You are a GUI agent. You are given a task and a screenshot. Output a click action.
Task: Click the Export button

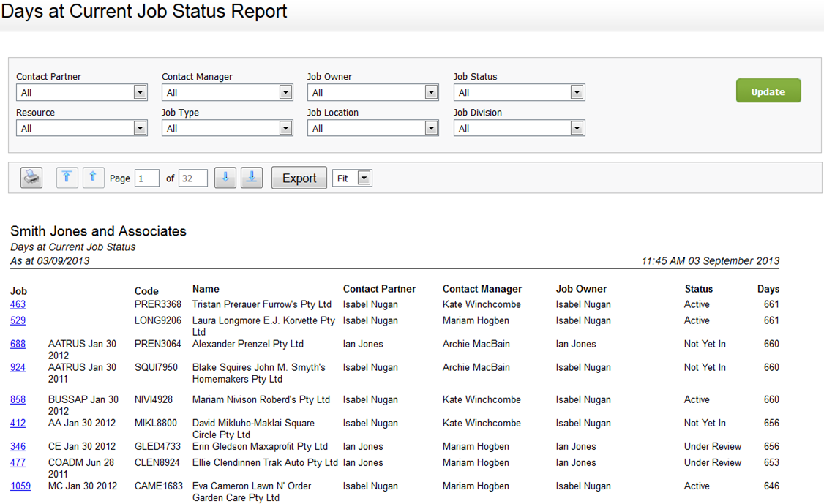tap(299, 178)
